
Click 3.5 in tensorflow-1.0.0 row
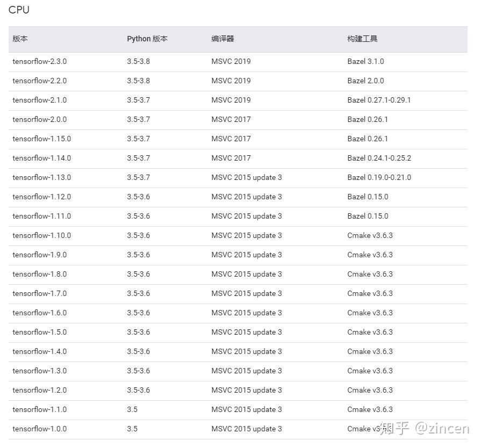click(132, 429)
